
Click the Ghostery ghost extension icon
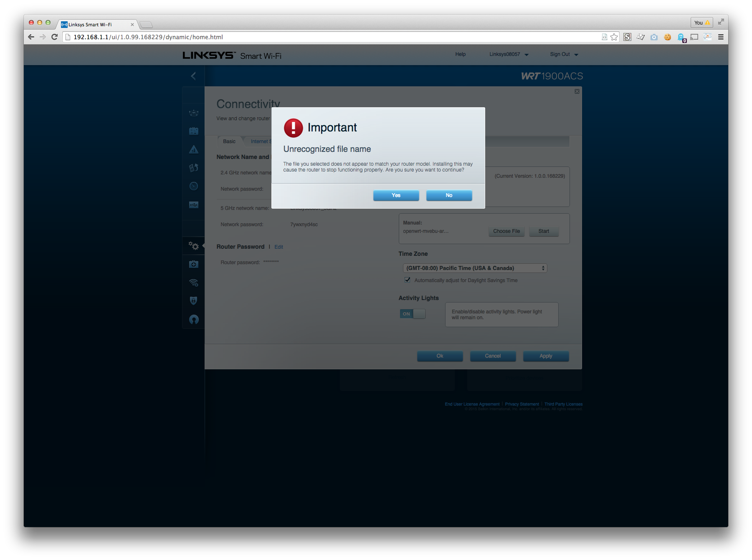681,38
